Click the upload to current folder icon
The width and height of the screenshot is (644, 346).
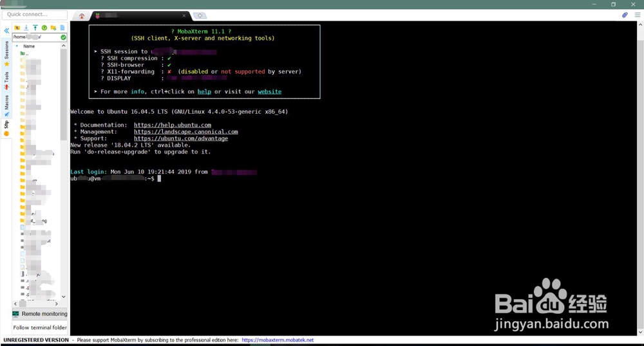[35, 28]
